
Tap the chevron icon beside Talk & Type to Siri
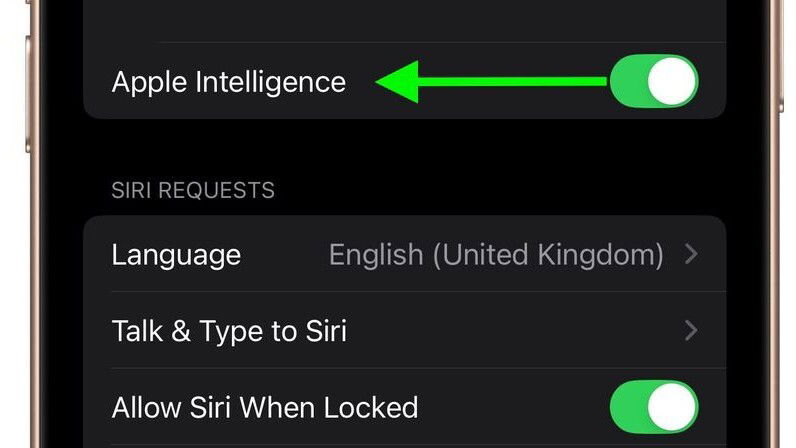click(691, 330)
